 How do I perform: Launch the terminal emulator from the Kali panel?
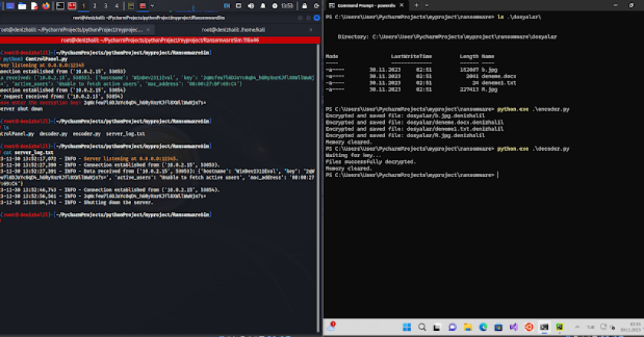tap(58, 5)
